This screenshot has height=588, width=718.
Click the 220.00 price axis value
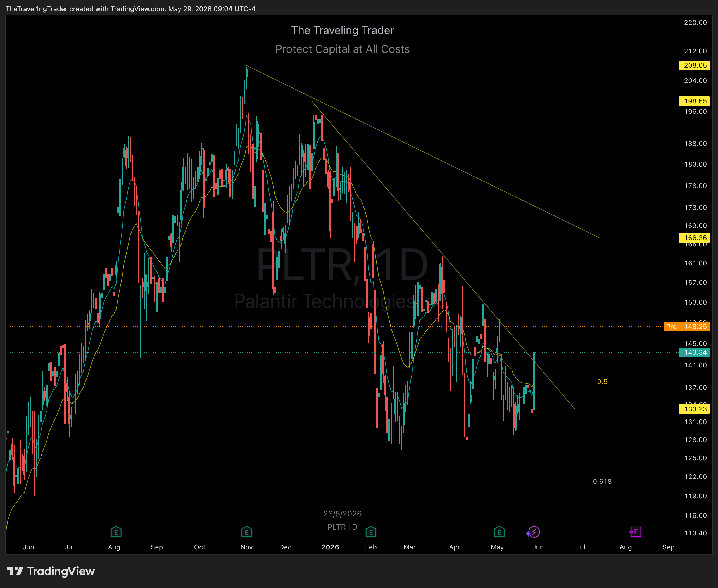[x=695, y=22]
